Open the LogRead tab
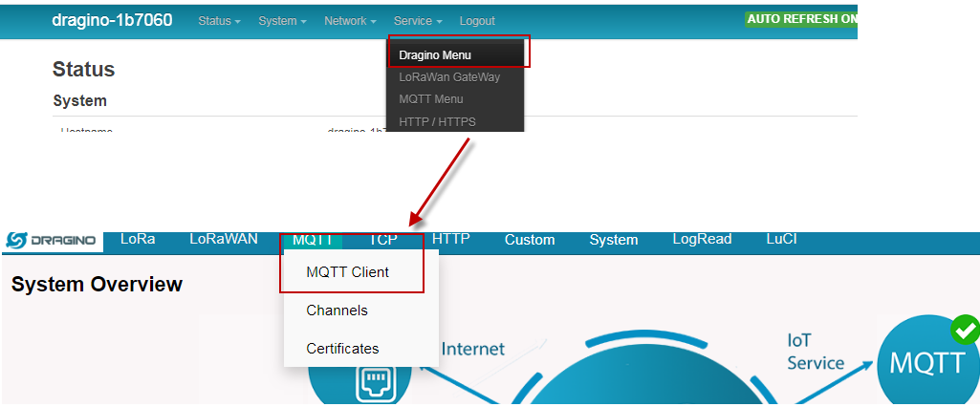Viewport: 980px width, 407px height. [x=702, y=239]
